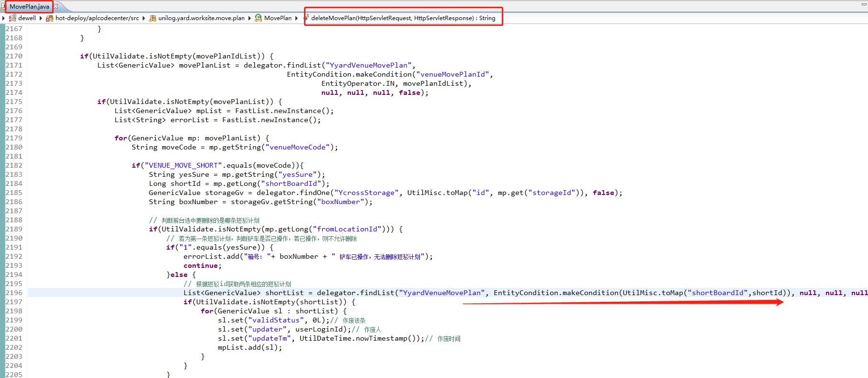Click line number 2182 in the gutter
Screen dimensions: 868x378
tap(14, 165)
